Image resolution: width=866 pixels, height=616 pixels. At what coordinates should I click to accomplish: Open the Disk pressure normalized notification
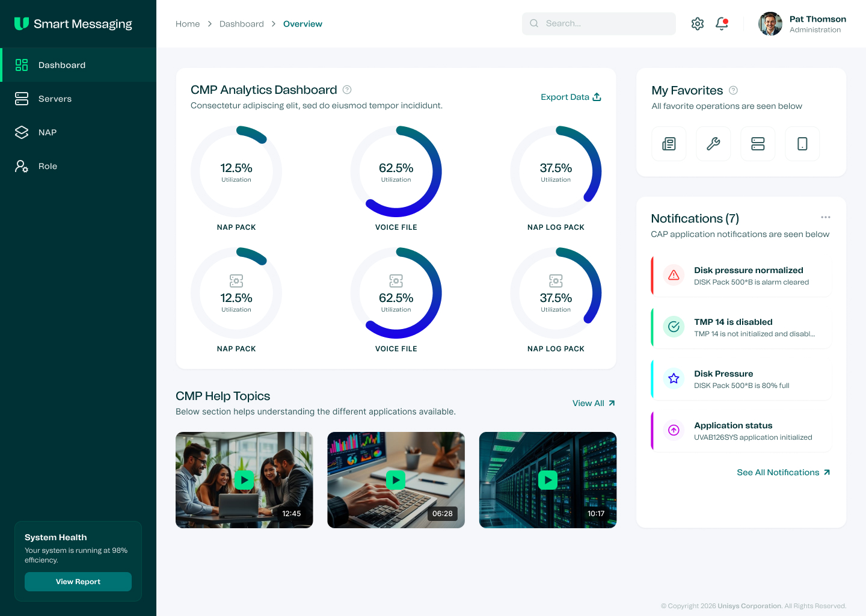[x=741, y=276]
